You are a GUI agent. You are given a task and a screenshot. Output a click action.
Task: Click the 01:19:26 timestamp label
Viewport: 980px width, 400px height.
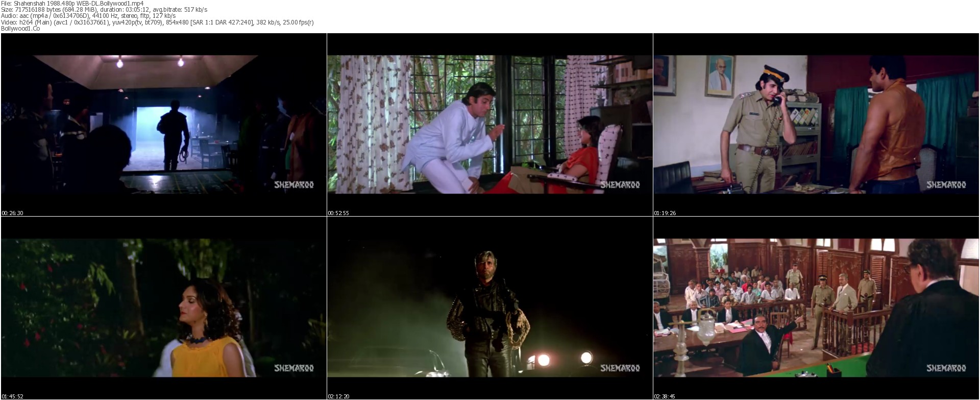pos(665,213)
